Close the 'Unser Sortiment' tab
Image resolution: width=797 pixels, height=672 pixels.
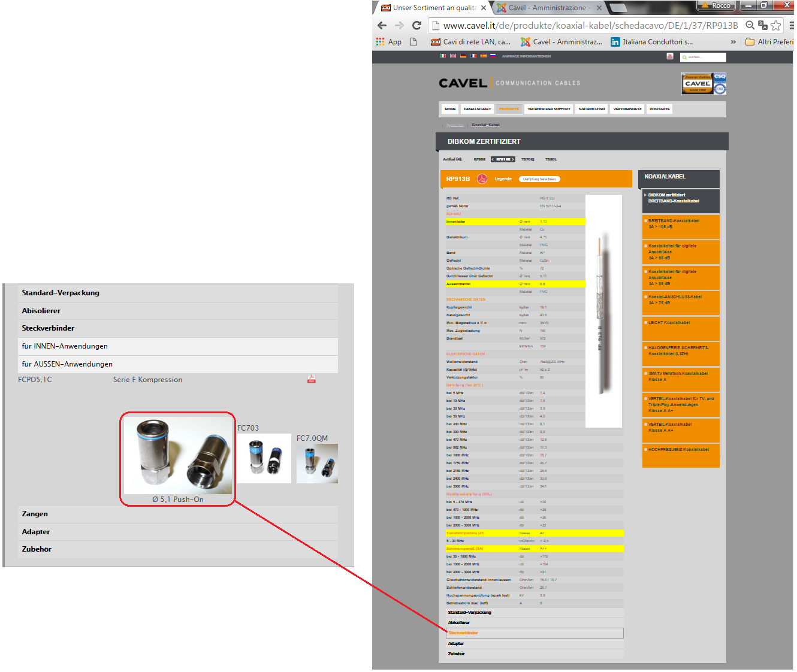point(484,8)
